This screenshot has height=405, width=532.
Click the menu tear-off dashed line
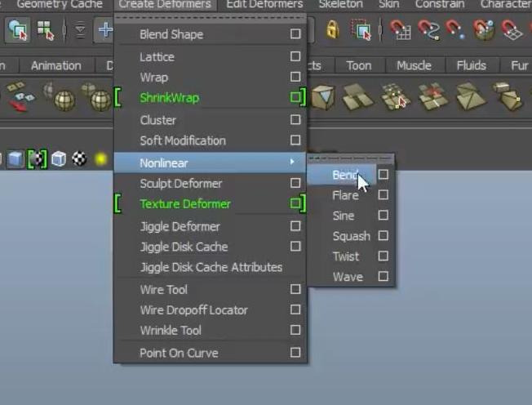point(211,17)
